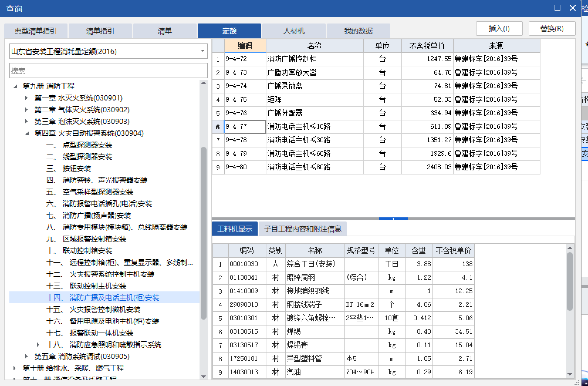Image resolution: width=588 pixels, height=386 pixels.
Task: Click the 替换(R) button
Action: [552, 28]
